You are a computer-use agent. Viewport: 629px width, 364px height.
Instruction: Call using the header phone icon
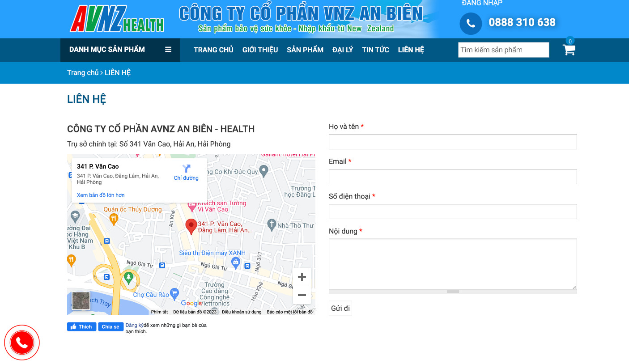[x=470, y=23]
